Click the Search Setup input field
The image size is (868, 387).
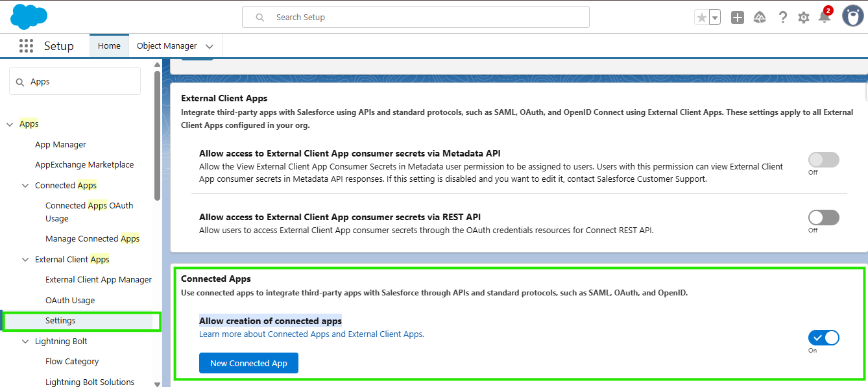tap(416, 17)
